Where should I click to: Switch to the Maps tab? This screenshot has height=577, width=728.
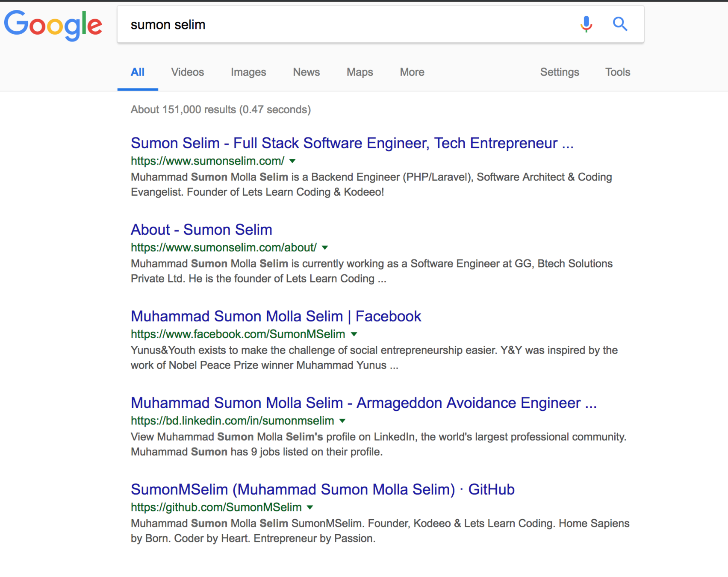[x=360, y=72]
